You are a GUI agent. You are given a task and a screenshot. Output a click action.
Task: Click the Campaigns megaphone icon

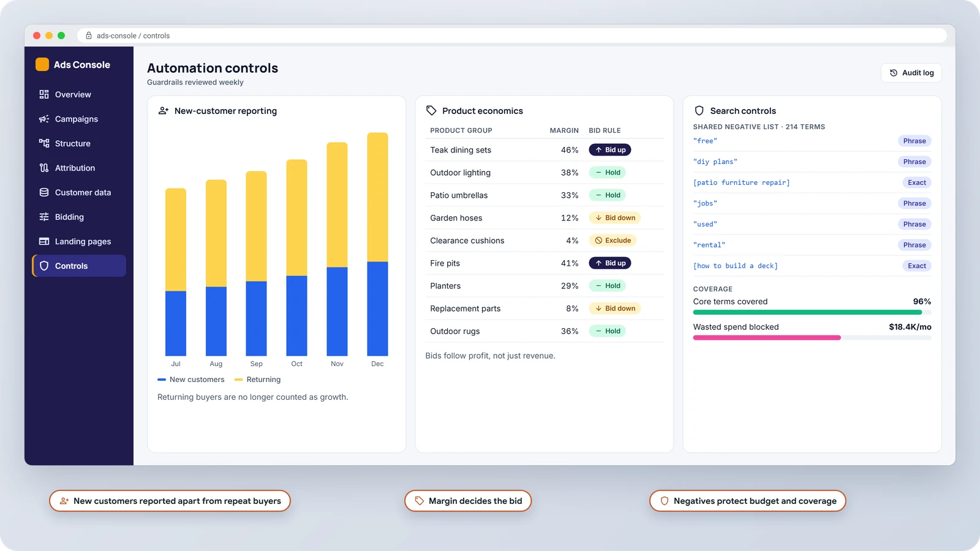(44, 119)
